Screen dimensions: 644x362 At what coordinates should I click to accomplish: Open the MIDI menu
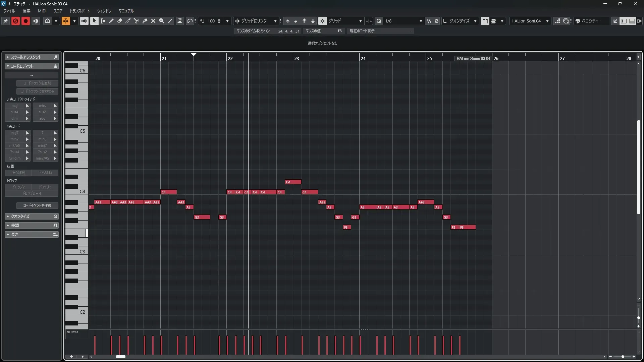pyautogui.click(x=42, y=11)
